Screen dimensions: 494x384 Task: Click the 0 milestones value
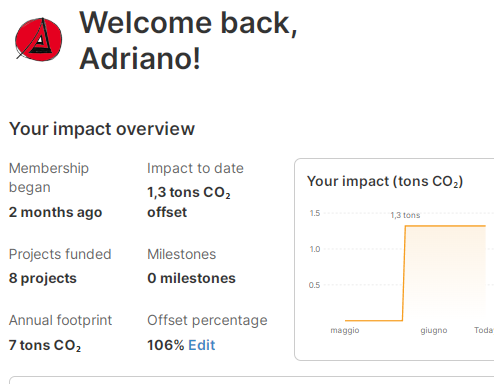(191, 278)
